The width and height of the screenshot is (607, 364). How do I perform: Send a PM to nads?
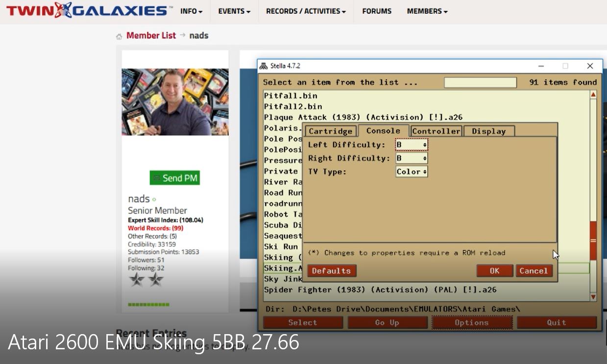pyautogui.click(x=175, y=178)
